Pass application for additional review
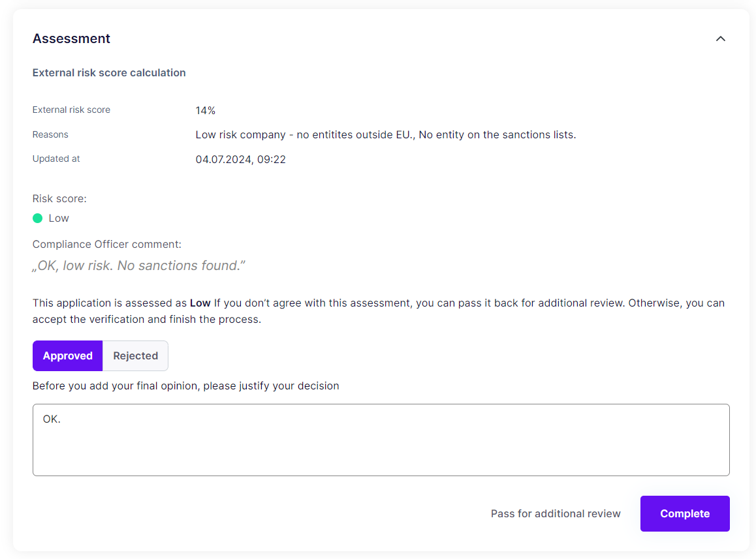The height and width of the screenshot is (559, 756). point(556,514)
